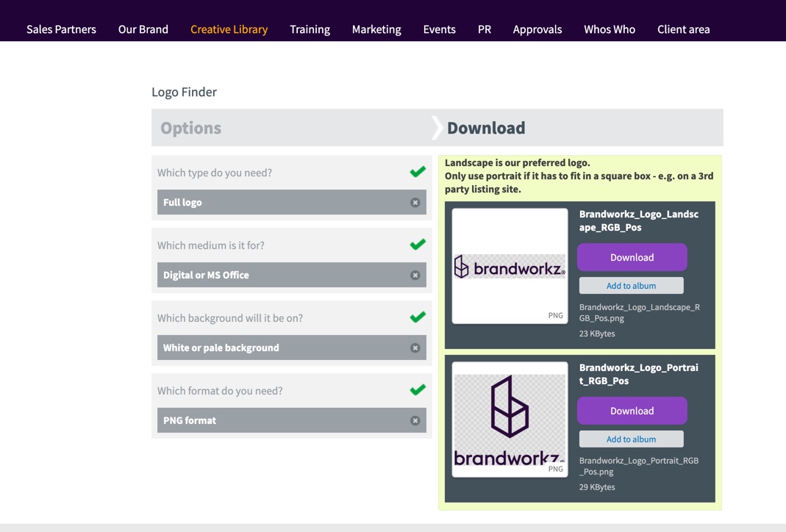Screen dimensions: 786x532
Task: Select the Digital or MS Office option bar
Action: pos(292,275)
